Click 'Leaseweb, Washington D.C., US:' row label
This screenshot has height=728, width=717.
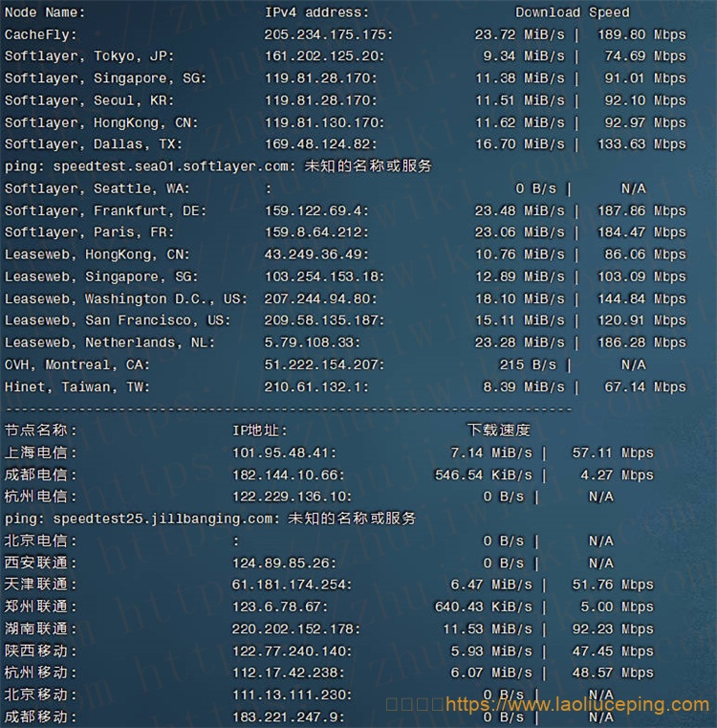(126, 299)
